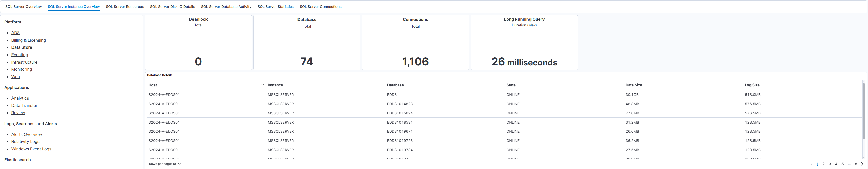This screenshot has height=169, width=868.
Task: Go to next page arrow
Action: coord(862,164)
